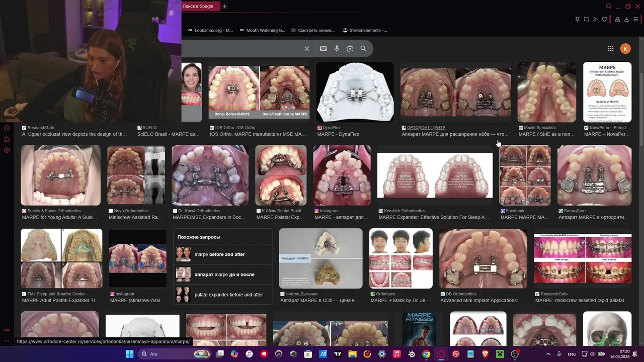Open the iSmile Specialists palate image
The image size is (644, 362).
[x=547, y=92]
